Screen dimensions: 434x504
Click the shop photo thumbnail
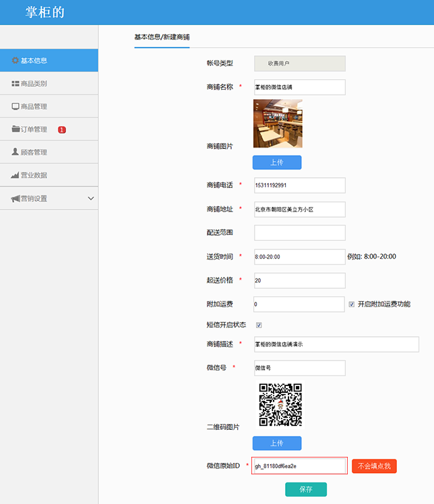[x=278, y=124]
